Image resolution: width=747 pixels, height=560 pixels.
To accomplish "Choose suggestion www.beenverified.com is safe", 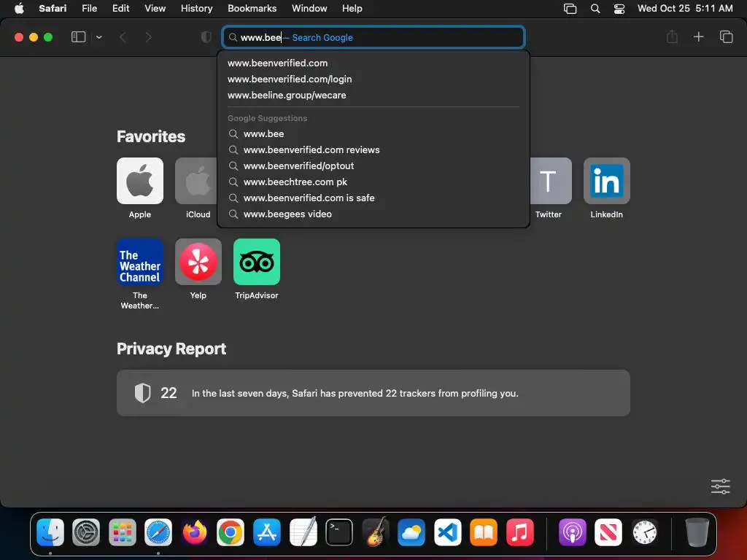I will click(x=373, y=198).
